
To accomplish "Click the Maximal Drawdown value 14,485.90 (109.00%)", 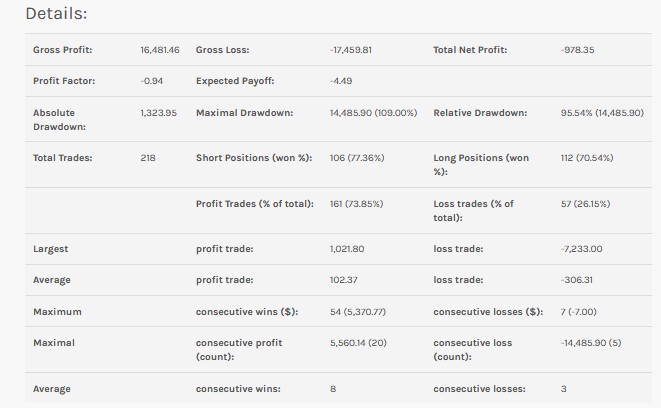I will pyautogui.click(x=373, y=112).
